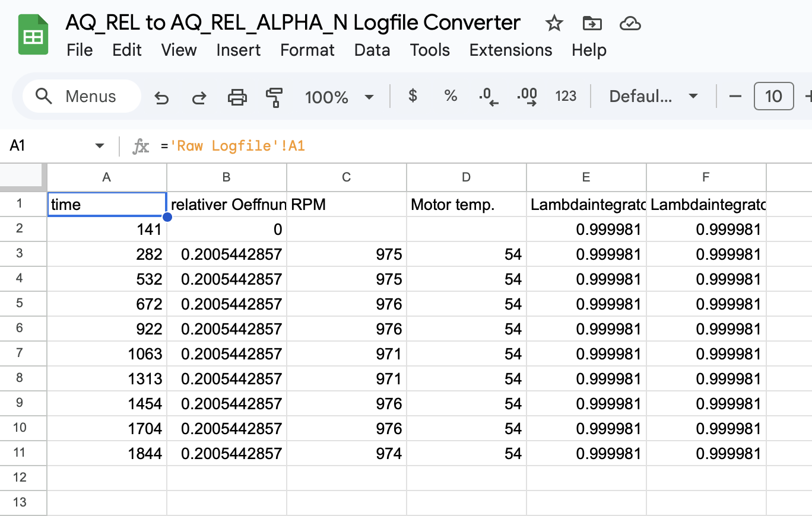Screen dimensions: 812x516
Task: Open the 123 more formats menu
Action: pyautogui.click(x=566, y=96)
